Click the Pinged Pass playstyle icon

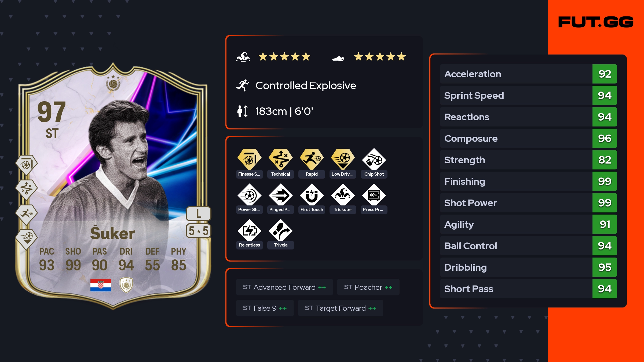click(x=280, y=195)
